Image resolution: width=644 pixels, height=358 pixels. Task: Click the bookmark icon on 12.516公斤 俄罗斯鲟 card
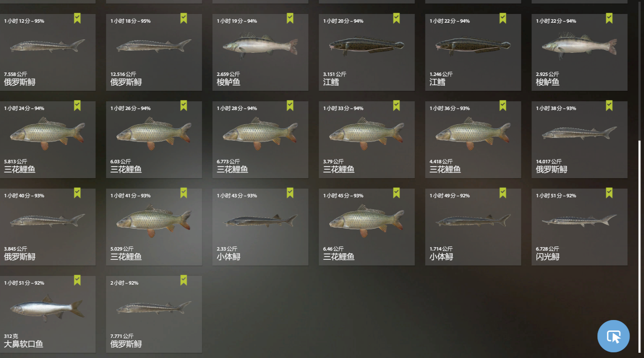tap(184, 18)
